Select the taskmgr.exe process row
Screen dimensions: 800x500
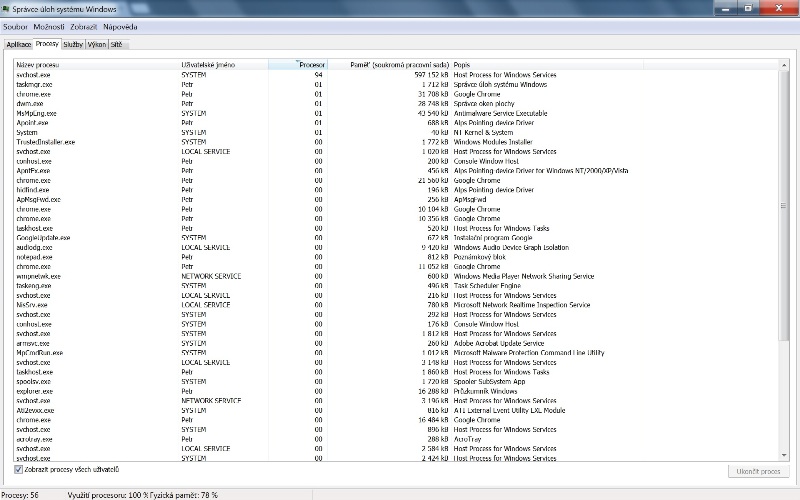[34, 85]
